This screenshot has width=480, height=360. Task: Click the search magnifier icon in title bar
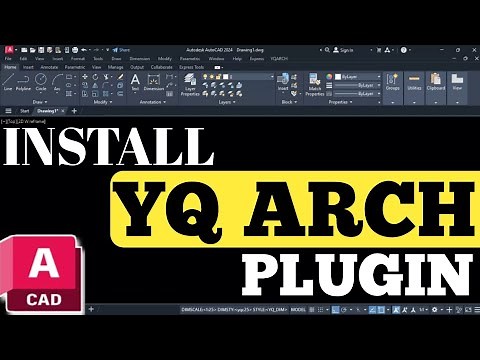[327, 50]
